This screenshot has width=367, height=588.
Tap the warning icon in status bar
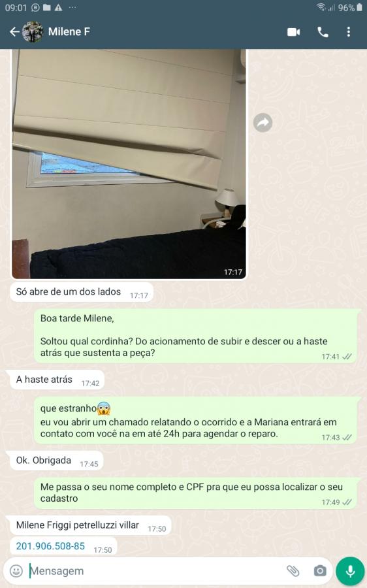(x=59, y=8)
